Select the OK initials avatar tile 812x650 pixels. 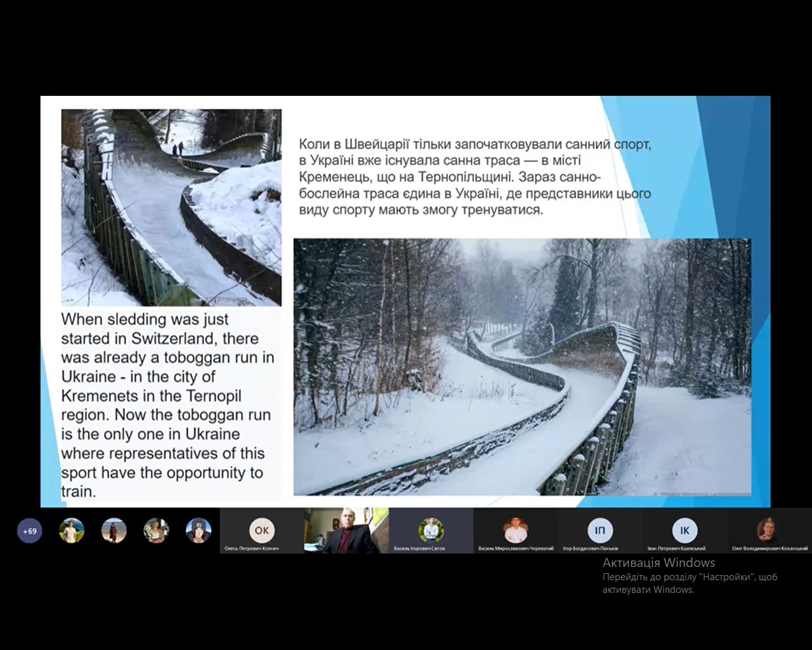(261, 529)
